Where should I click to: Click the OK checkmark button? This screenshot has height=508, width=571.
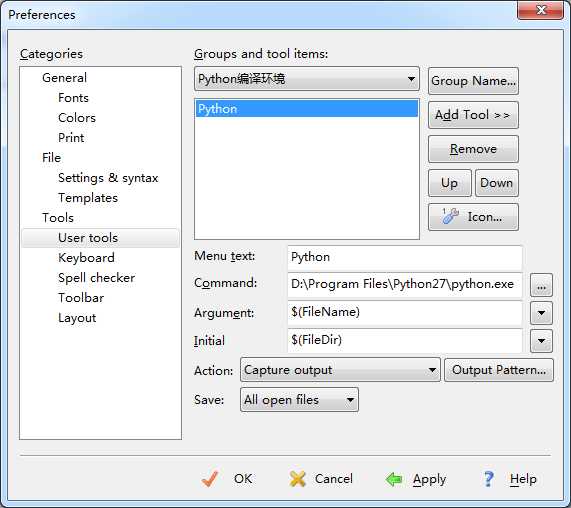(227, 479)
